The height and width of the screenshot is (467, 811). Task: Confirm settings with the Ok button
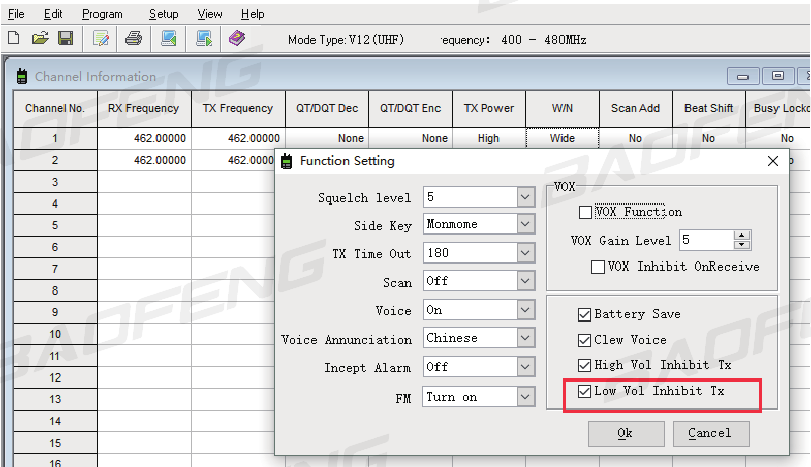click(626, 433)
